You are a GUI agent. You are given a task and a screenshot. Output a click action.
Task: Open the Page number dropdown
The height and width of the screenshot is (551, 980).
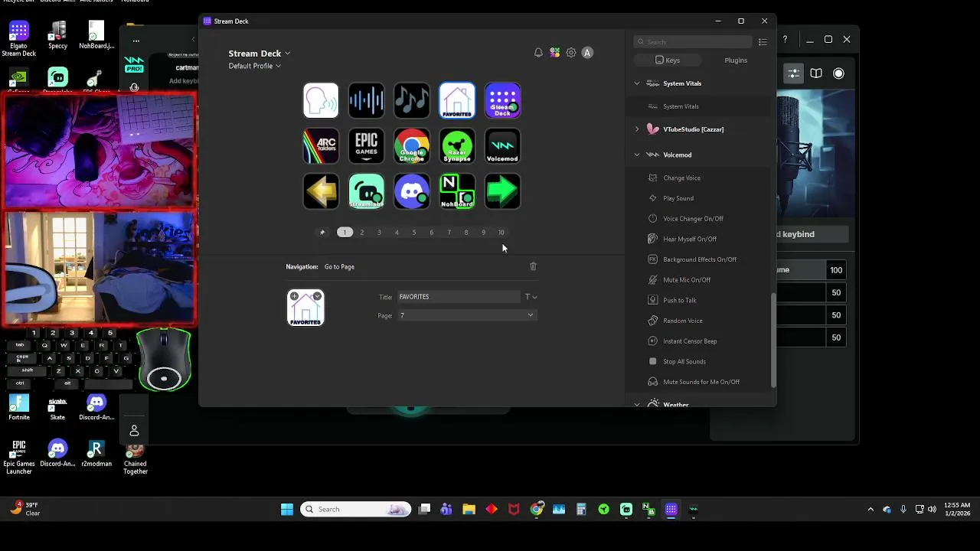coord(466,315)
